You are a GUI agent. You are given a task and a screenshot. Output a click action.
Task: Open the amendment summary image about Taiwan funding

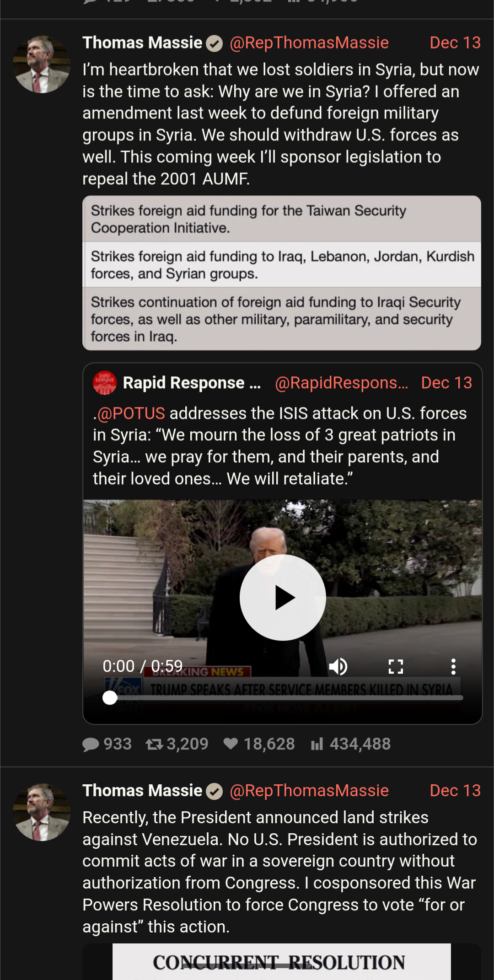tap(282, 273)
